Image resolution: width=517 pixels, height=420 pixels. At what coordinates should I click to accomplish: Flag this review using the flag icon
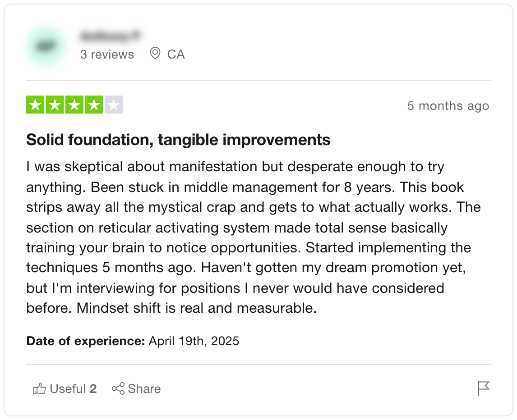(484, 388)
